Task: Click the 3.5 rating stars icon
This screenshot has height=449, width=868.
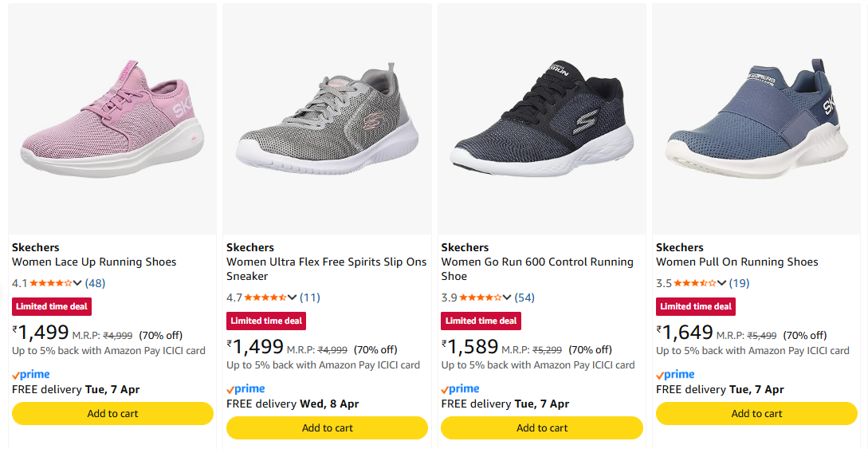Action: [695, 283]
